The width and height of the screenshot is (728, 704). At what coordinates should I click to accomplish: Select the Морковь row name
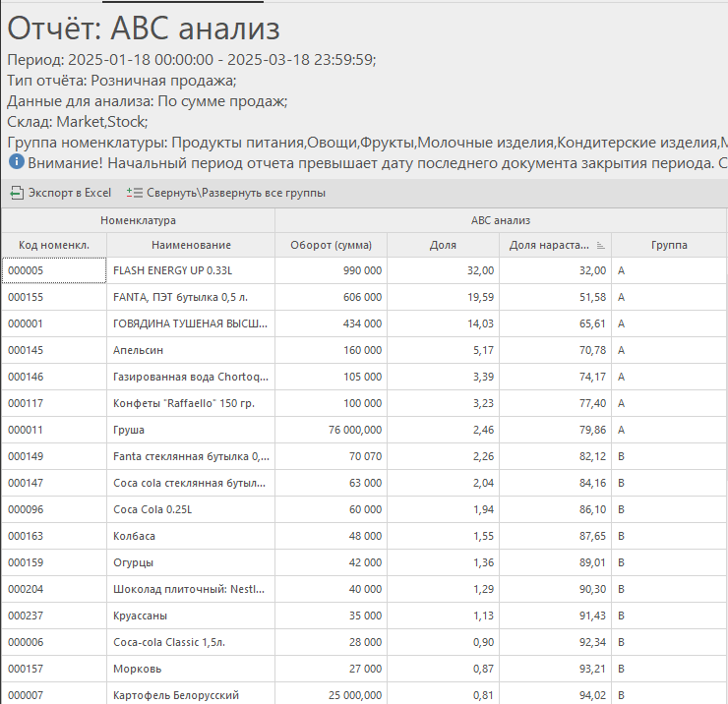coord(191,669)
